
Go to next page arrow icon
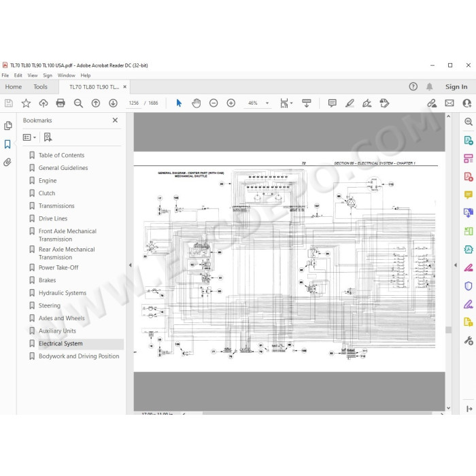tap(114, 103)
